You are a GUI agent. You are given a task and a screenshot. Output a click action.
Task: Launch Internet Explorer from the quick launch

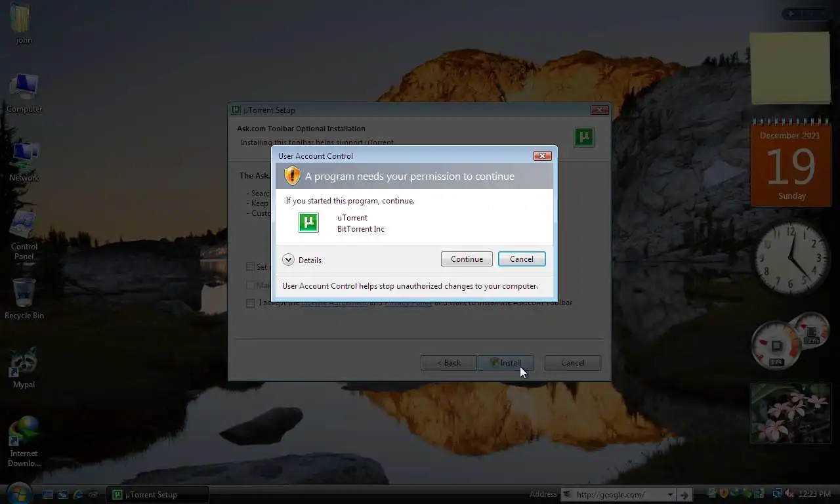(x=78, y=495)
